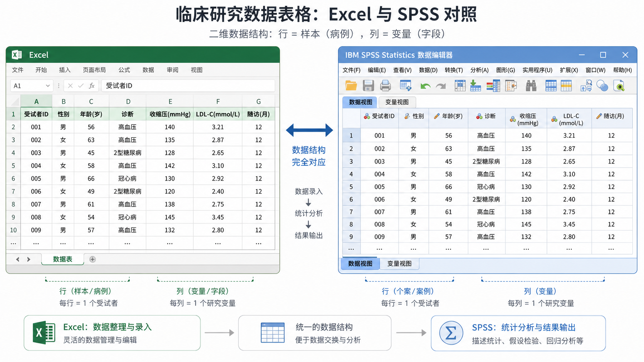Open Excel 视图 tab
This screenshot has height=362, width=644.
coord(196,70)
